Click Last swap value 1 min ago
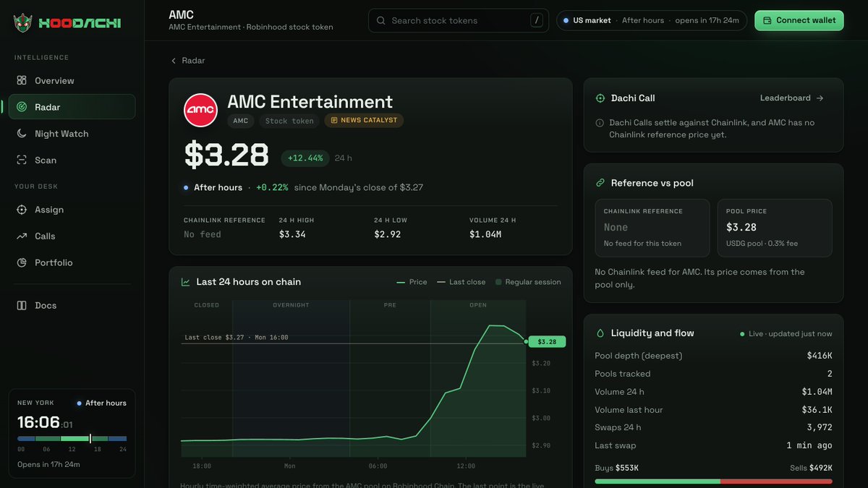Viewport: 868px width, 488px height. point(809,445)
